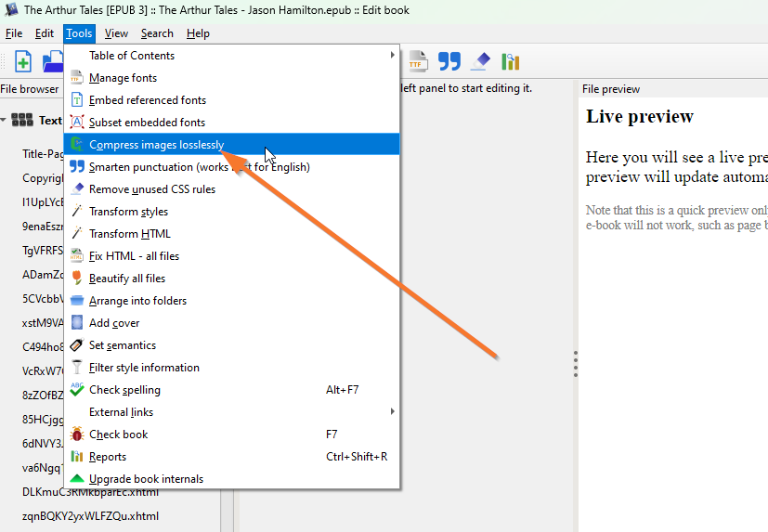Viewport: 768px width, 532px height.
Task: Close the Tools menu via its title
Action: (x=79, y=33)
